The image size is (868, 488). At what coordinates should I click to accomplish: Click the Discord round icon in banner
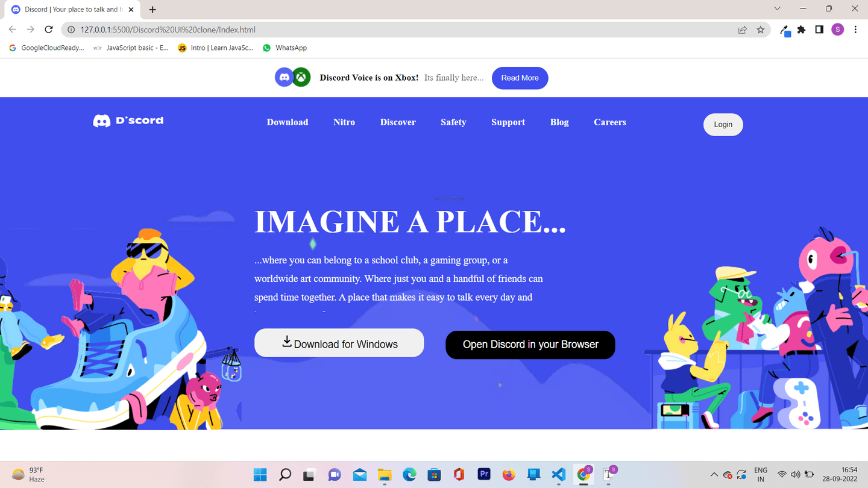[x=285, y=77]
